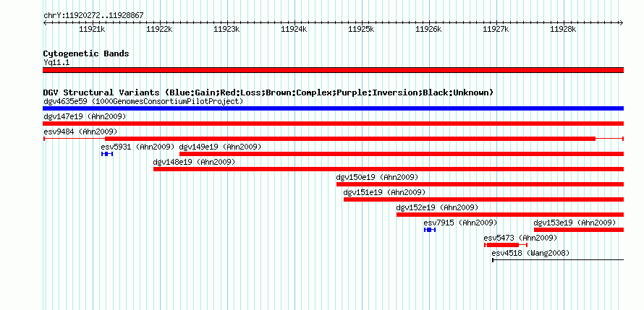
Task: Select the dgv147e19 red loss bar
Action: tap(333, 124)
